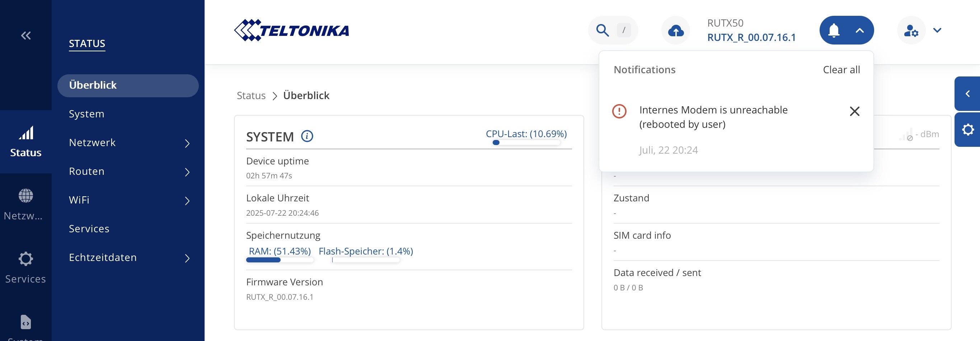The width and height of the screenshot is (980, 341).
Task: Open the System menu item
Action: coord(87,114)
